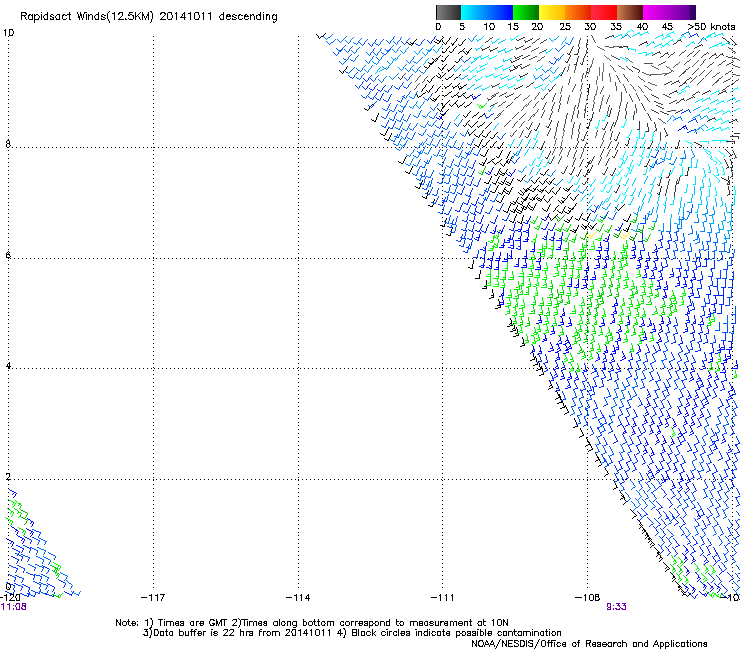Click the gray 0–5 knots color segment
This screenshot has width=740, height=650.
click(x=448, y=12)
